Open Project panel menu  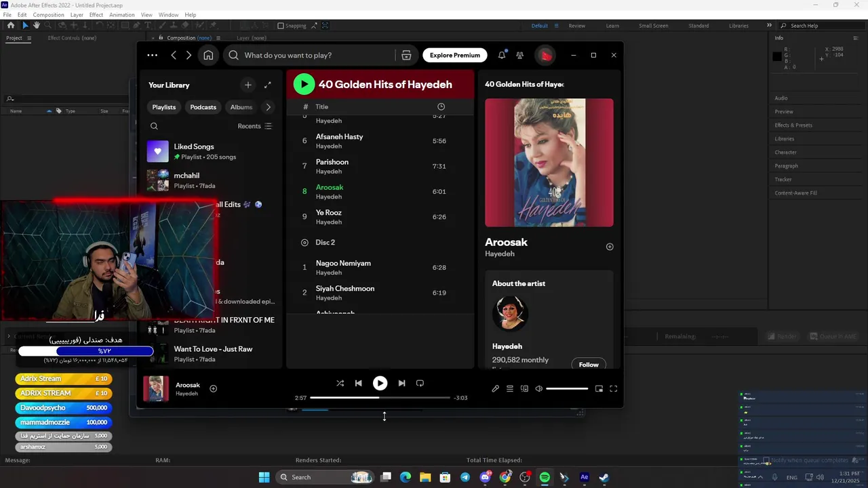(x=28, y=38)
